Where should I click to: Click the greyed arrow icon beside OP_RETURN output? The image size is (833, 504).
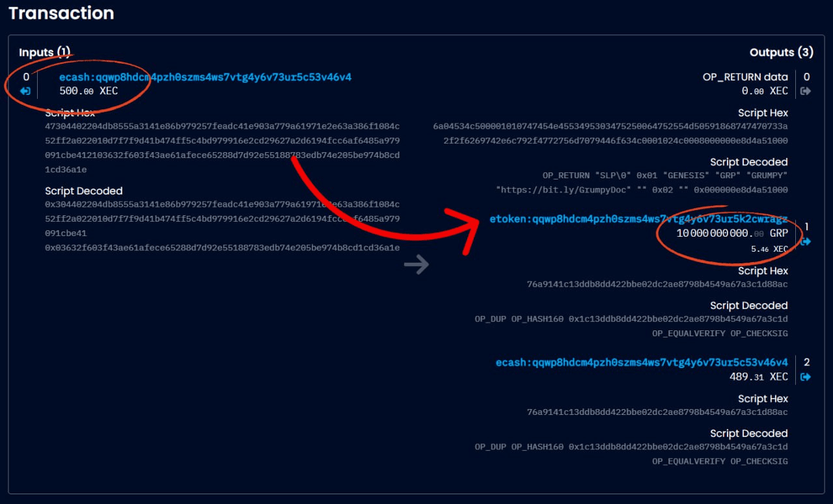[x=806, y=91]
